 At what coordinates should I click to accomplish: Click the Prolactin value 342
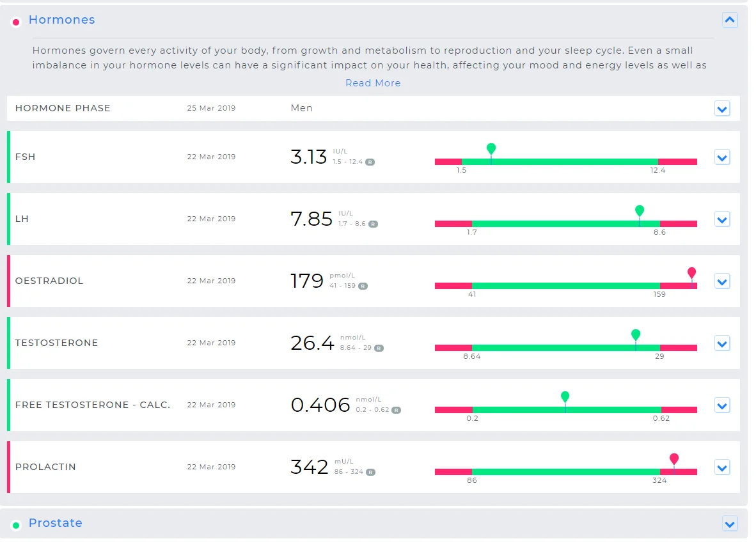310,467
